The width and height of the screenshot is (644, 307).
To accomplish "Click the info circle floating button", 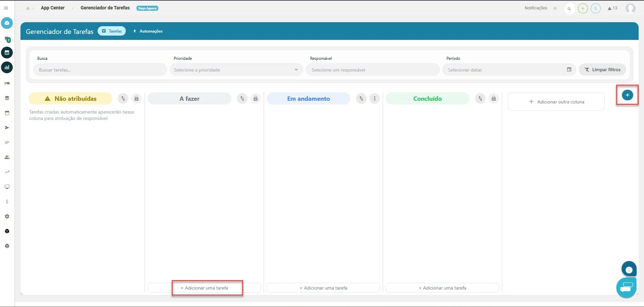I will click(629, 269).
